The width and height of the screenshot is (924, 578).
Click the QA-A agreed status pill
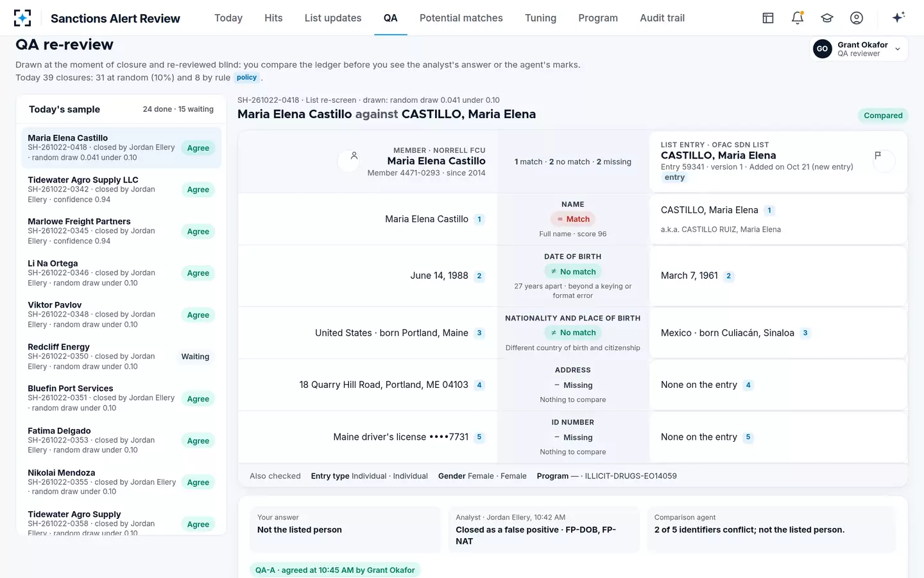[x=335, y=570]
